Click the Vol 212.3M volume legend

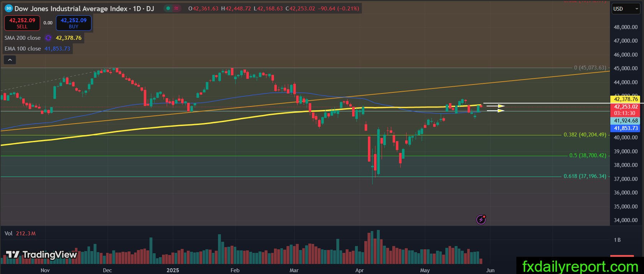(20, 234)
